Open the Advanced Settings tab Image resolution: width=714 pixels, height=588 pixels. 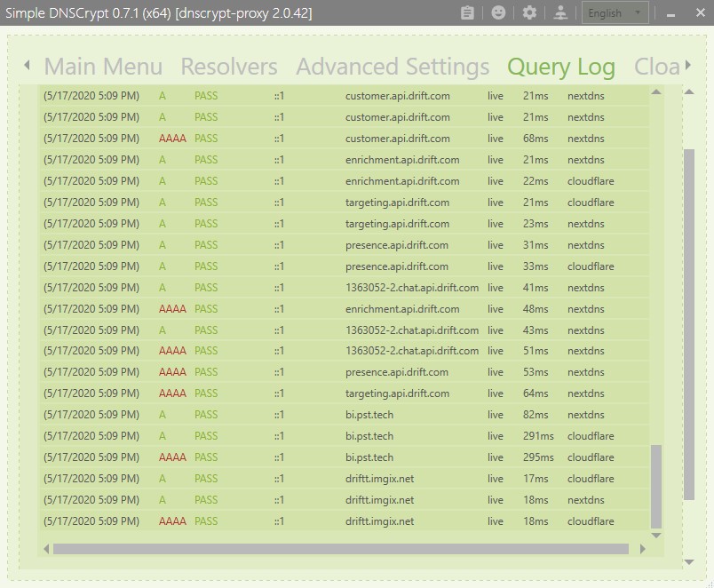pos(393,67)
